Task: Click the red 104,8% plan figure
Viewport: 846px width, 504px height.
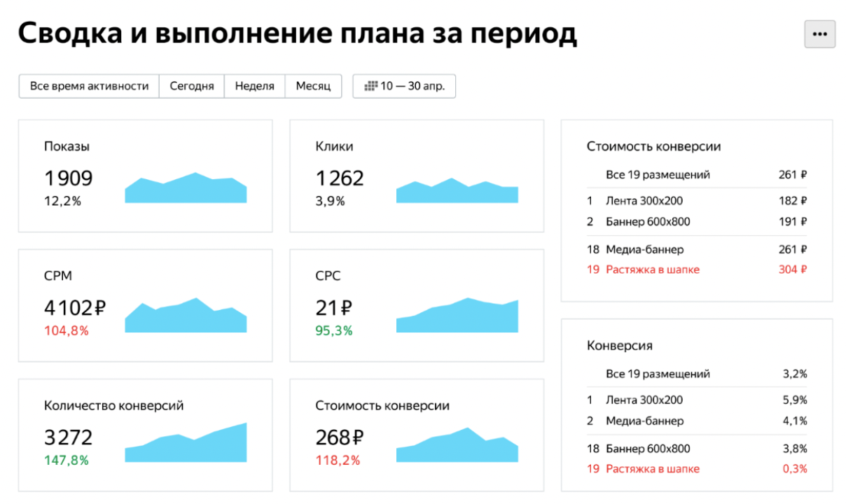Action: 67,330
